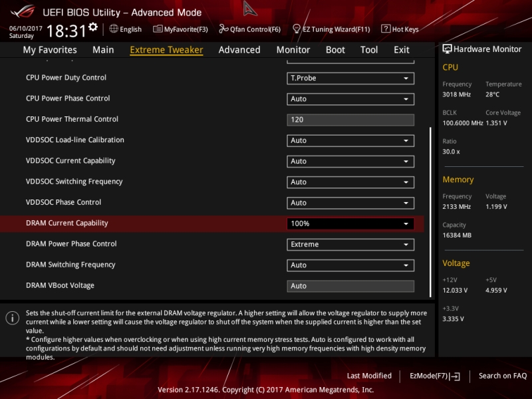Image resolution: width=532 pixels, height=399 pixels.
Task: Click Search on FAQ link
Action: tap(503, 376)
